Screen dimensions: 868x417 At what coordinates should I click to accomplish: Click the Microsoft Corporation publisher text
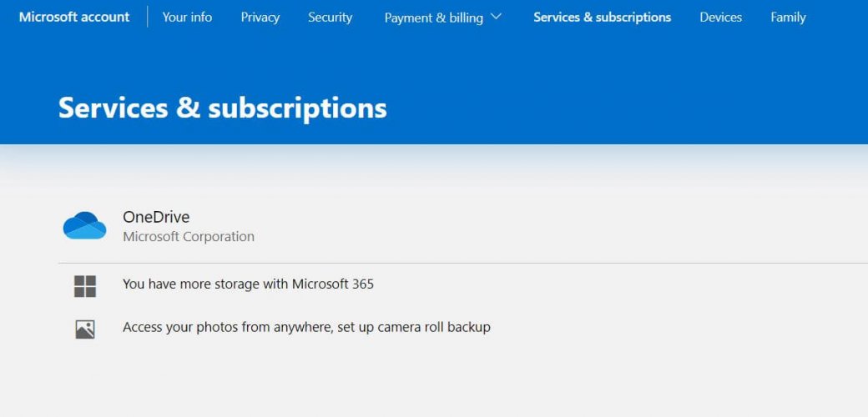(x=189, y=237)
